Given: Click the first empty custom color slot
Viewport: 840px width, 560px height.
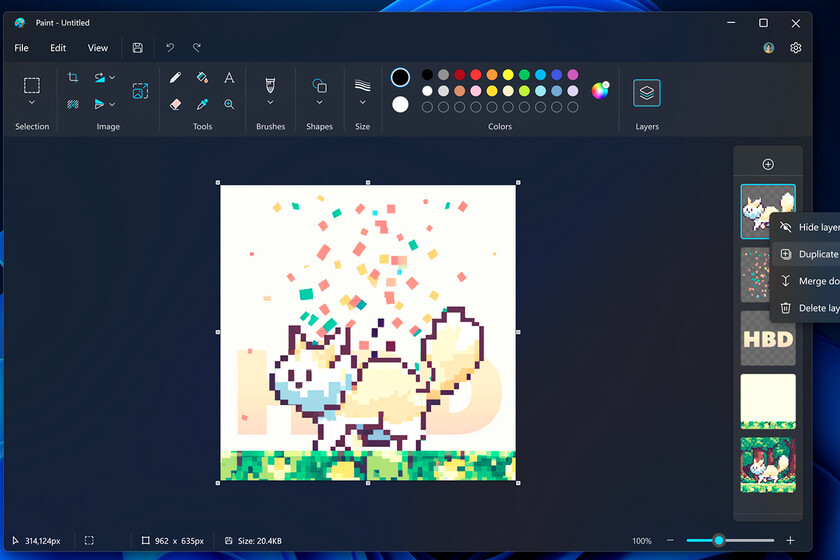Looking at the screenshot, I should pyautogui.click(x=427, y=107).
